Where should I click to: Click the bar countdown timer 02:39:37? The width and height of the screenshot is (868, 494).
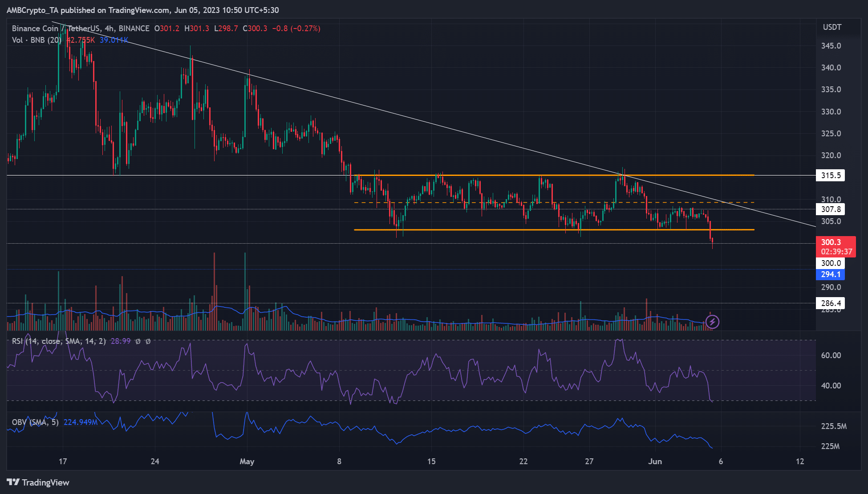click(x=836, y=252)
